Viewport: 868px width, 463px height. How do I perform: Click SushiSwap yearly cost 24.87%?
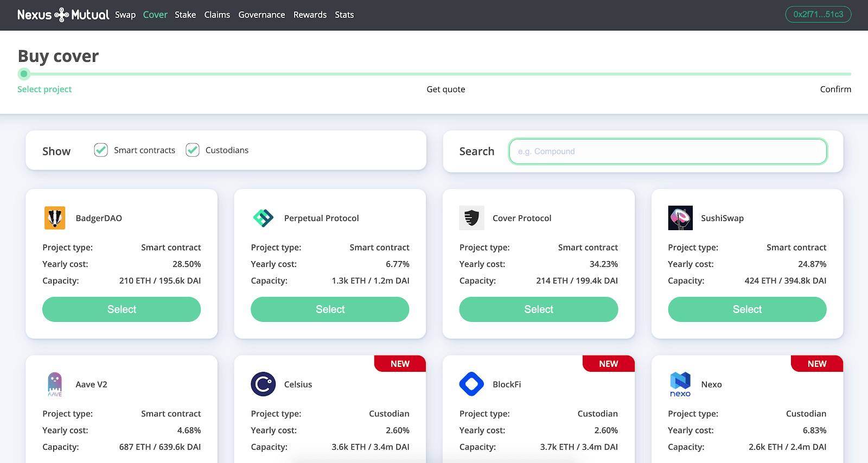pos(812,264)
